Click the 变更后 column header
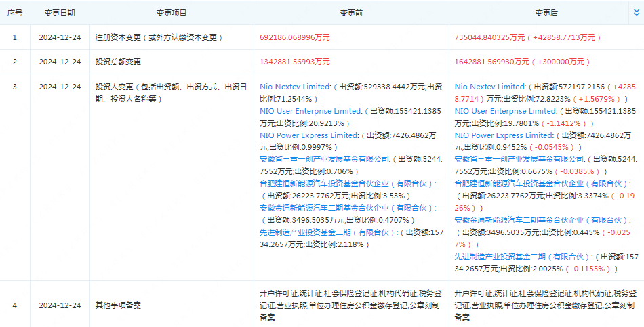Viewport: 644px width, 327px height. point(546,13)
